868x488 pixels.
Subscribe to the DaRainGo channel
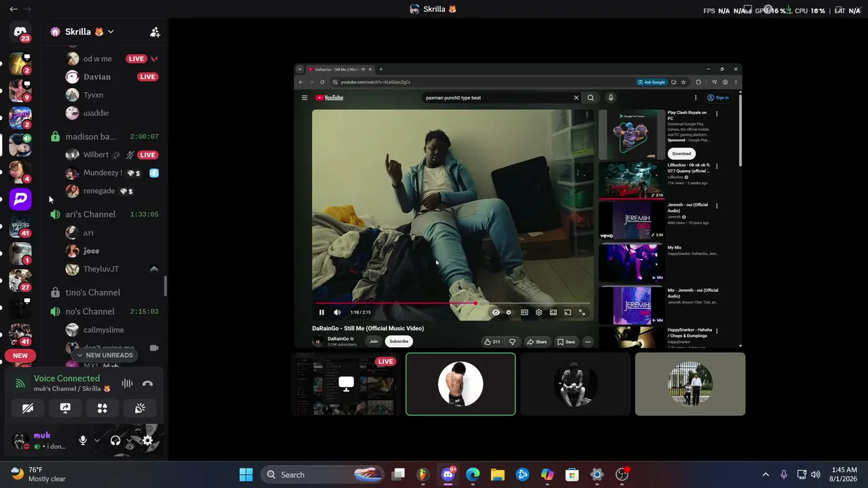pyautogui.click(x=399, y=342)
